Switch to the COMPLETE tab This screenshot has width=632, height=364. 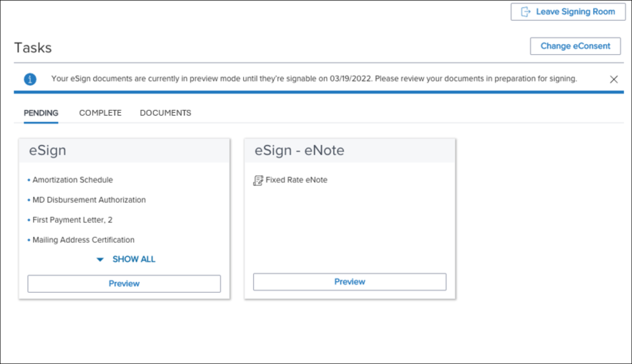click(100, 113)
